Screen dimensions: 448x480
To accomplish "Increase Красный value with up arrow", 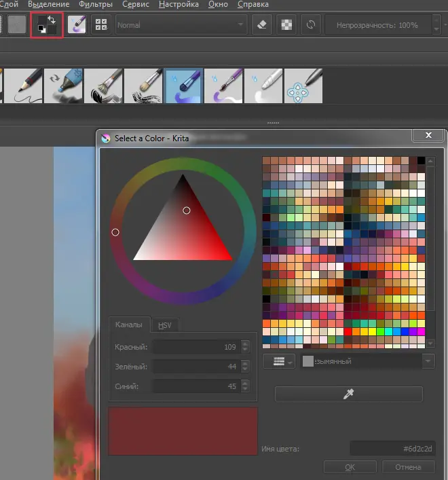I will (245, 344).
